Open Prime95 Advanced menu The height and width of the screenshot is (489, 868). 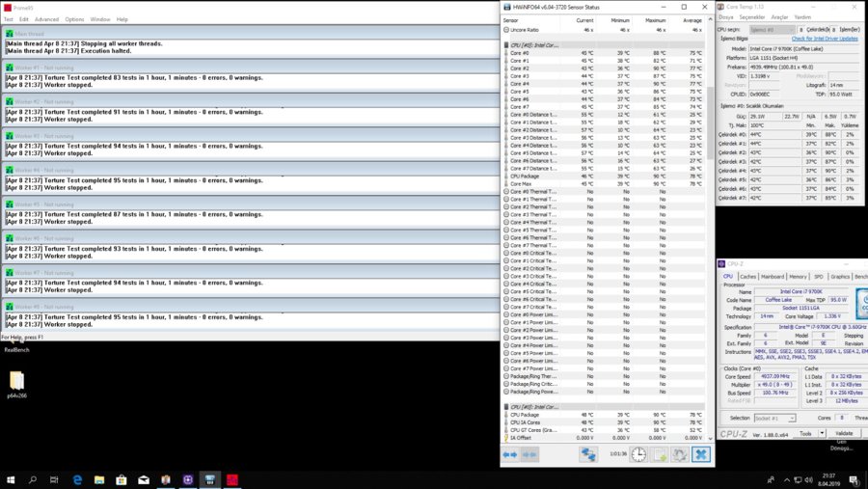click(46, 19)
